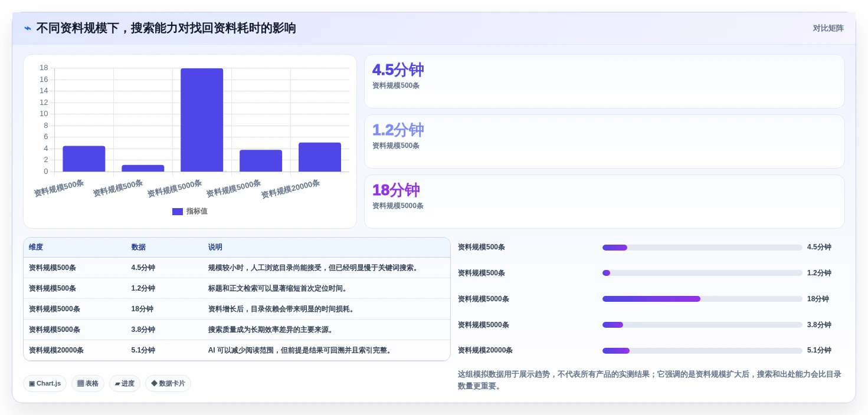
Task: Click the 指标值 legend label text
Action: coord(197,211)
